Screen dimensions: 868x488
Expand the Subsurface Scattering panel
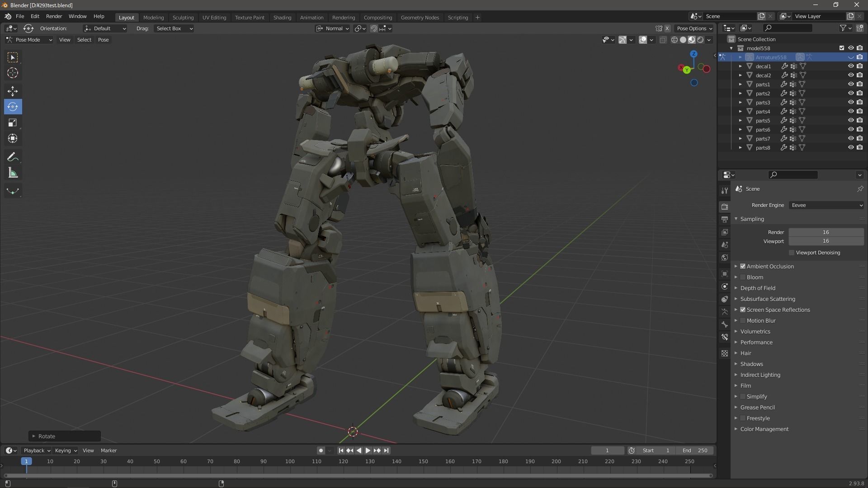click(768, 299)
